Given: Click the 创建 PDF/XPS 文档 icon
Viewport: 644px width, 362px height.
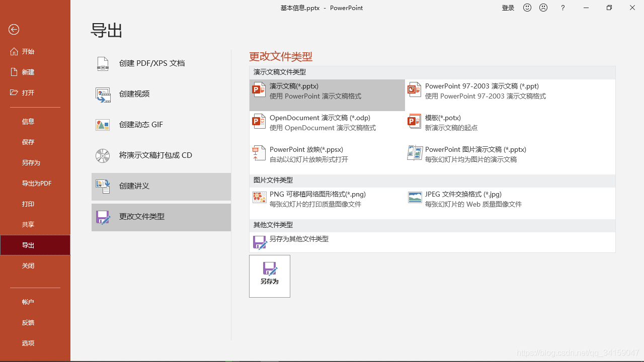Looking at the screenshot, I should [x=103, y=63].
